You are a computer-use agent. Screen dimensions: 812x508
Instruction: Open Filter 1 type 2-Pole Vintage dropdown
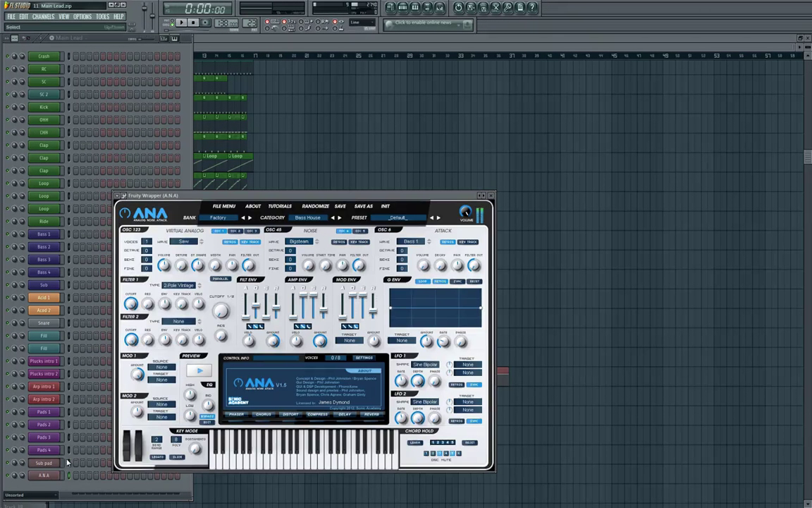179,286
